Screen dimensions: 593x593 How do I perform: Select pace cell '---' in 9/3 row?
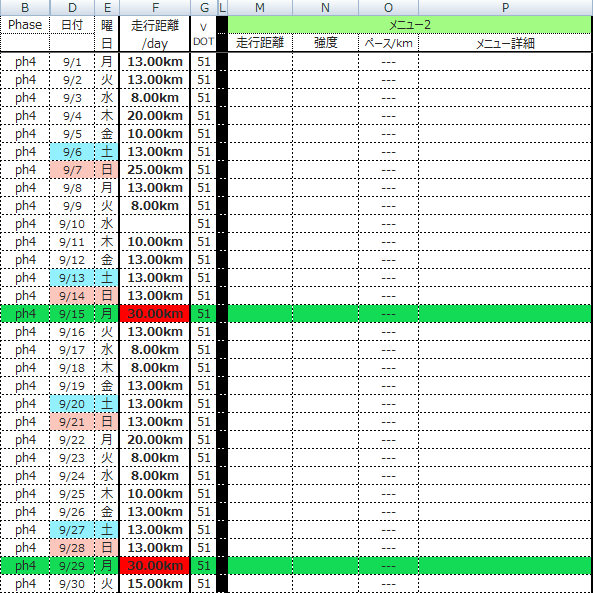tap(388, 98)
